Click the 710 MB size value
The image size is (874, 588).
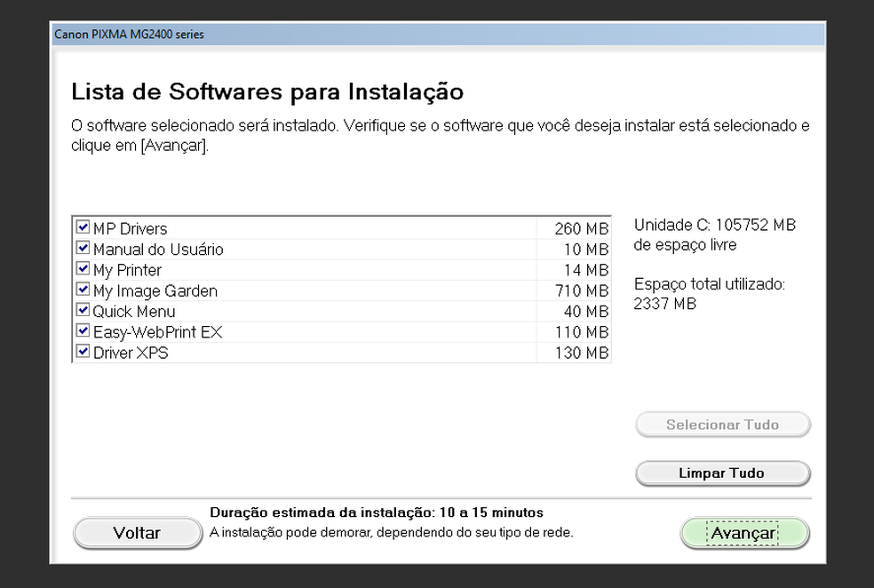(582, 291)
